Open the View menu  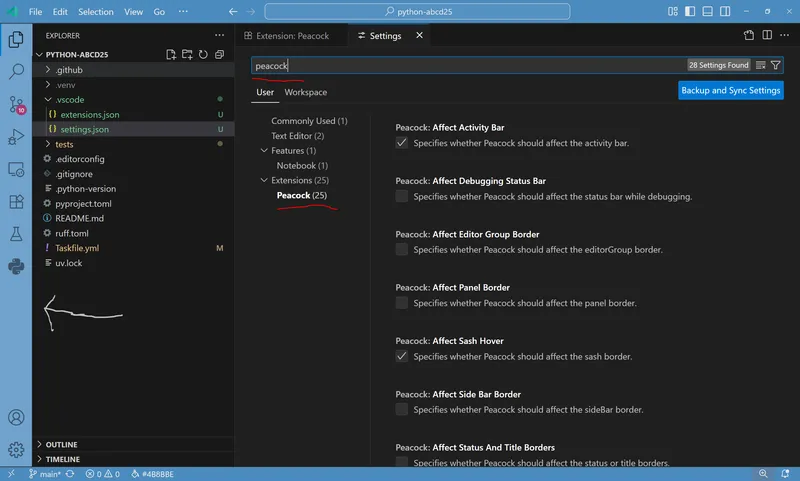(x=133, y=11)
